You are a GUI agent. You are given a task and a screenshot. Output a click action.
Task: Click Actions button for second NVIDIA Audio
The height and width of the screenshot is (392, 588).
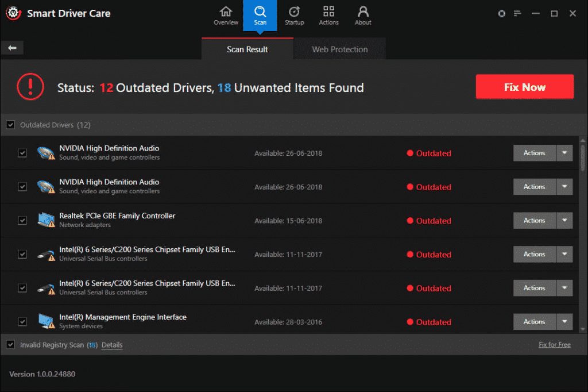(x=535, y=187)
